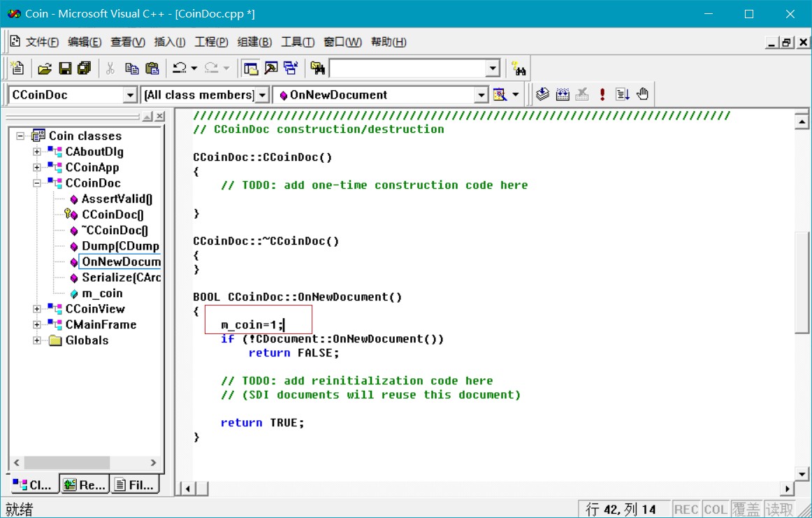This screenshot has width=812, height=518.
Task: Click the binoculars Search icon
Action: pos(519,69)
